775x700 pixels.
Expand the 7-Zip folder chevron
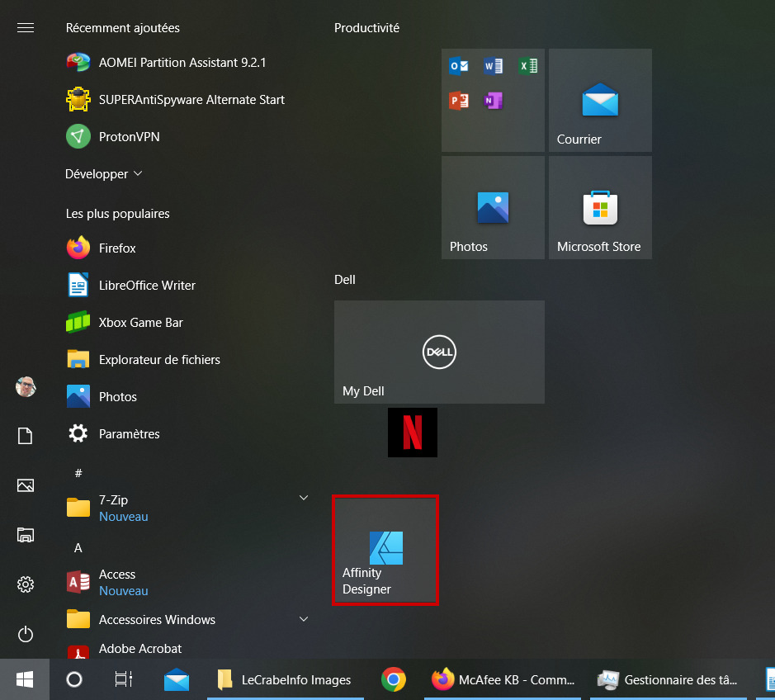(x=304, y=498)
